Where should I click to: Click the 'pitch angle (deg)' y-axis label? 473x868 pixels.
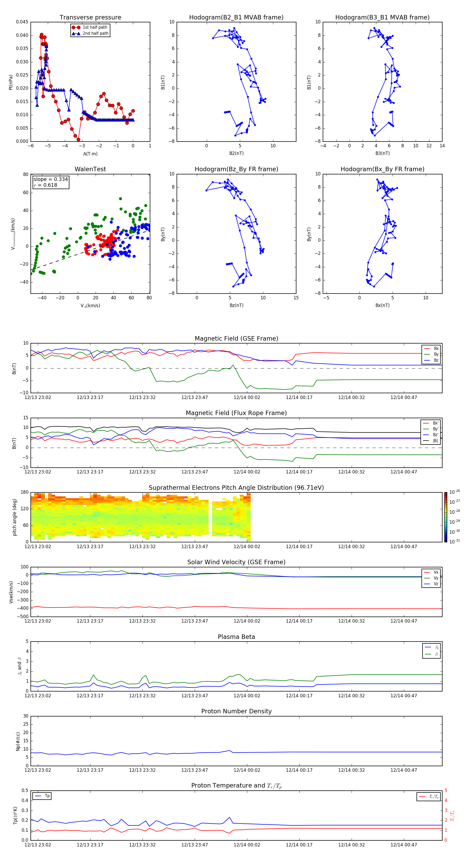[x=14, y=517]
